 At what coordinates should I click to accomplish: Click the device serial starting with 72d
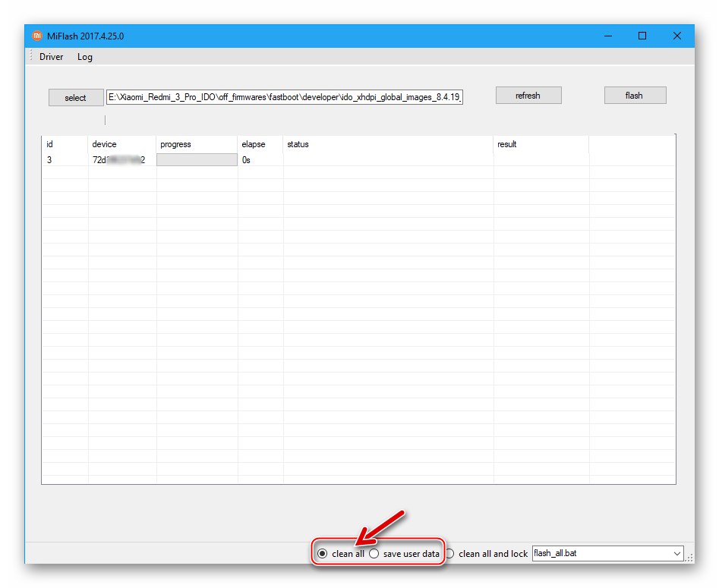pos(118,159)
